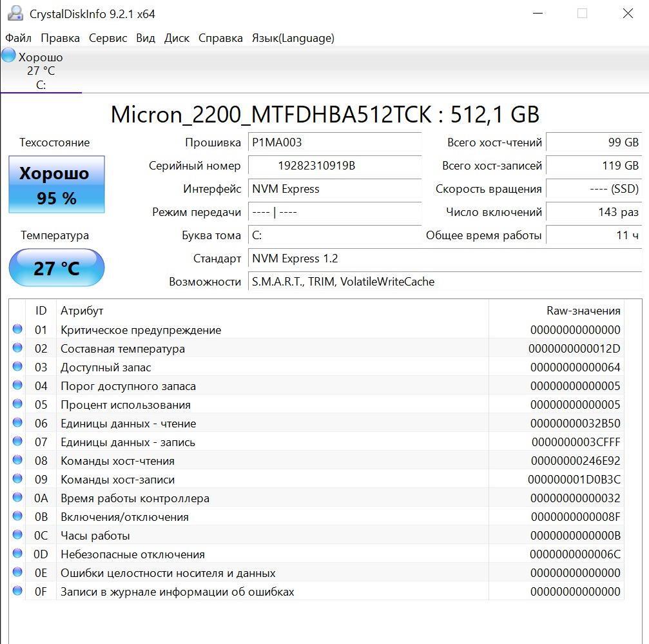The height and width of the screenshot is (644, 649).
Task: Click the 27 °C temperature button
Action: (x=57, y=268)
